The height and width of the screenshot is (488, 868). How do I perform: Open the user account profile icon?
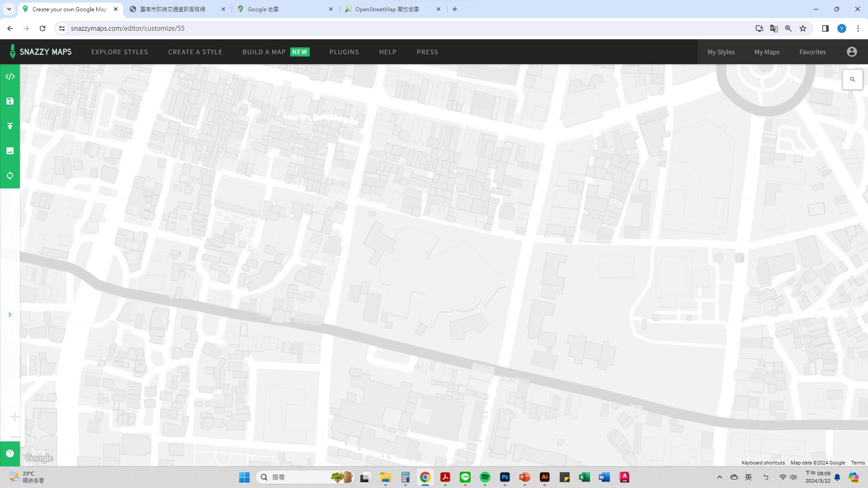852,52
